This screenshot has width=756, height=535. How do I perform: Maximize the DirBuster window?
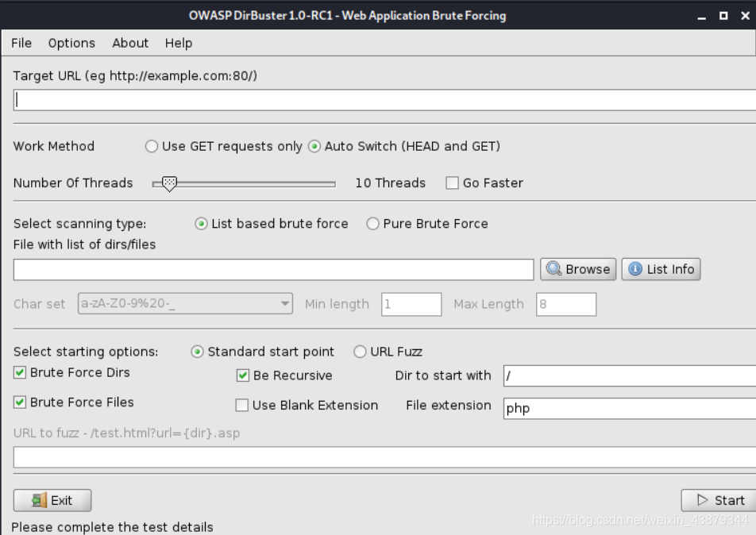pos(723,16)
